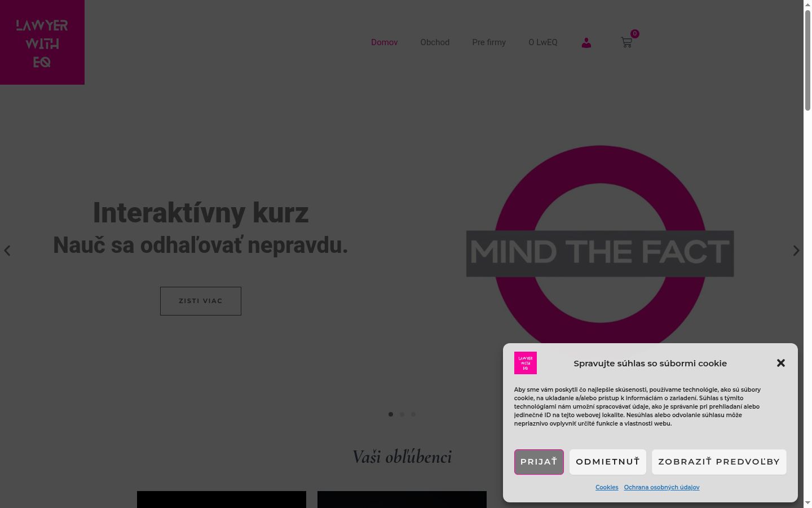Click the scrollbar down arrow

[807, 503]
